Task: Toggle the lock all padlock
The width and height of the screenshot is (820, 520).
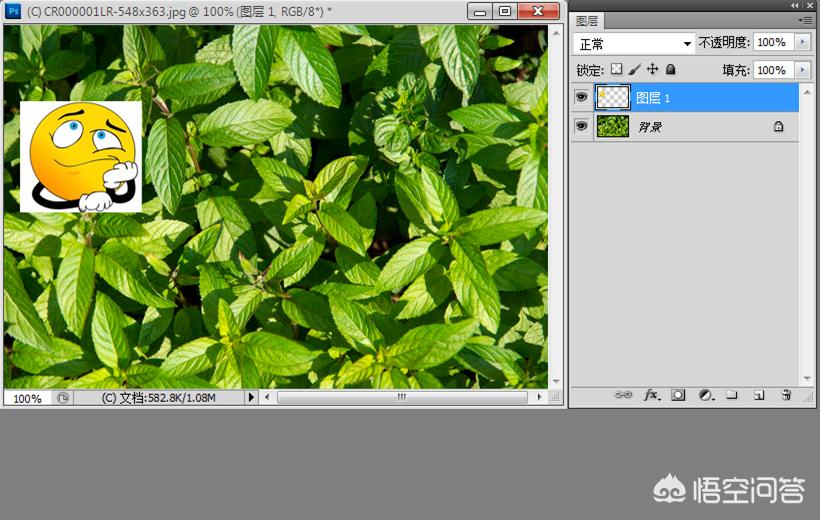Action: pyautogui.click(x=670, y=69)
